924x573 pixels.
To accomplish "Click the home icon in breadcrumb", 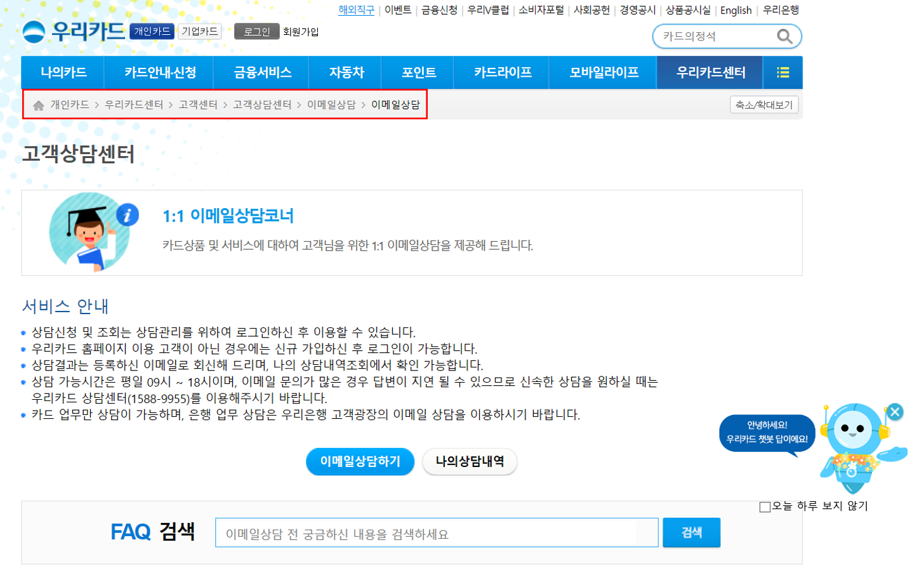I will [x=39, y=105].
